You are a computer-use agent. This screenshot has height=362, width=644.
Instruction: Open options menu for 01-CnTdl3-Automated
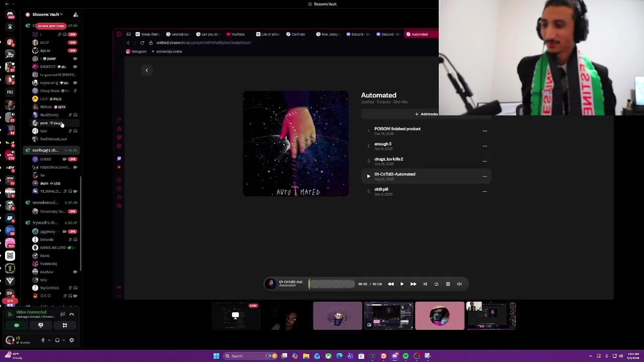tap(485, 176)
